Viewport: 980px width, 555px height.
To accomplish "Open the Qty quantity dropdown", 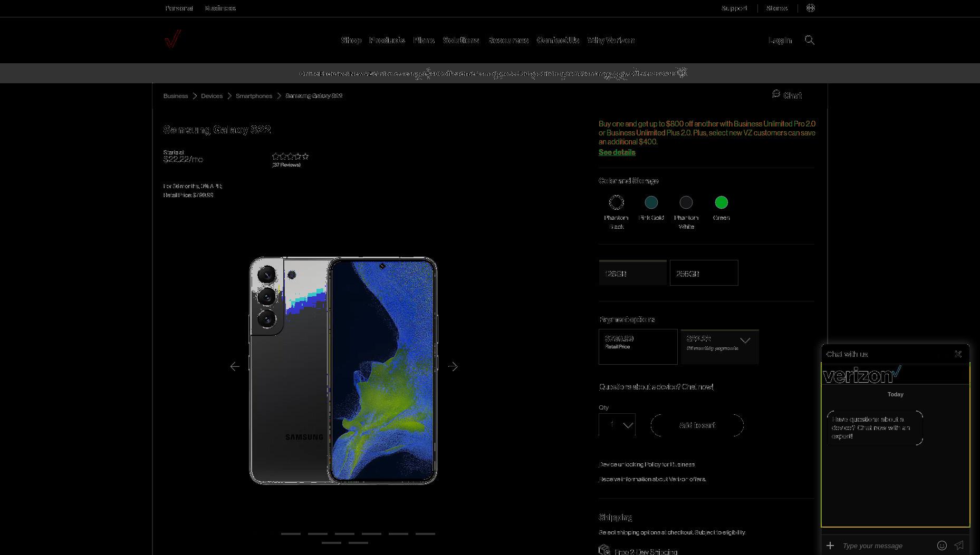I will tap(617, 425).
